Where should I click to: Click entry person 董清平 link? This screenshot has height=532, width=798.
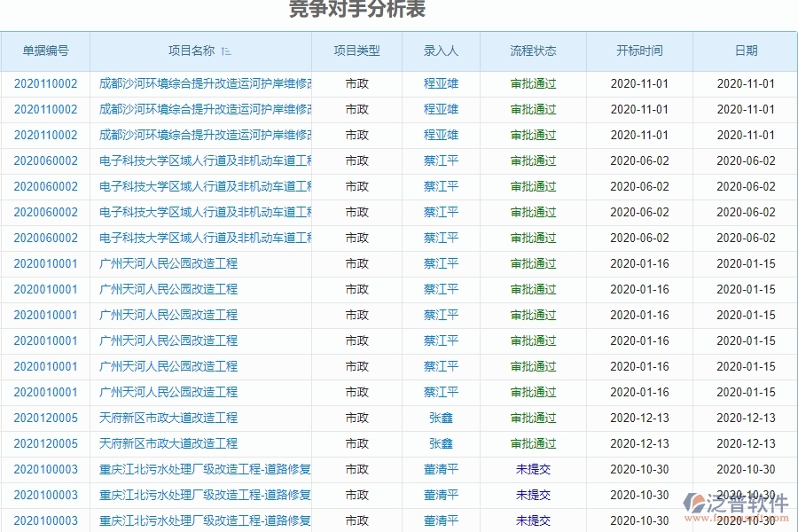[441, 469]
